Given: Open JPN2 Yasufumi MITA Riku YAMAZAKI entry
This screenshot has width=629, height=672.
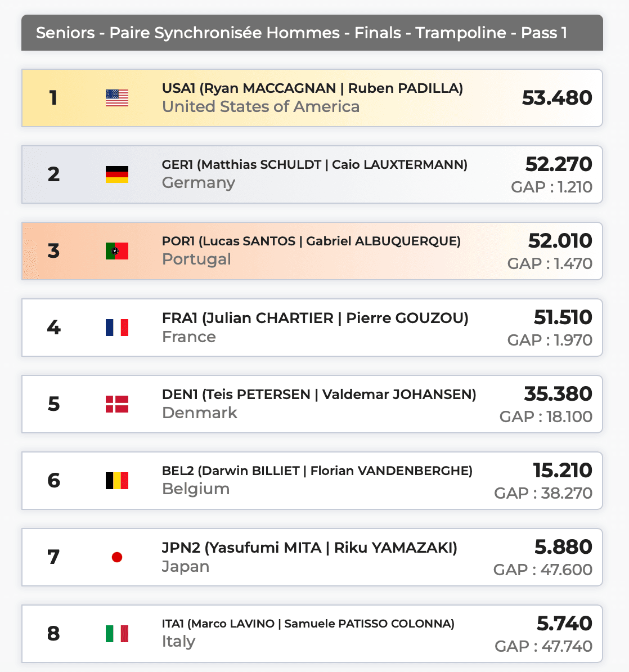Looking at the screenshot, I should click(x=309, y=548).
